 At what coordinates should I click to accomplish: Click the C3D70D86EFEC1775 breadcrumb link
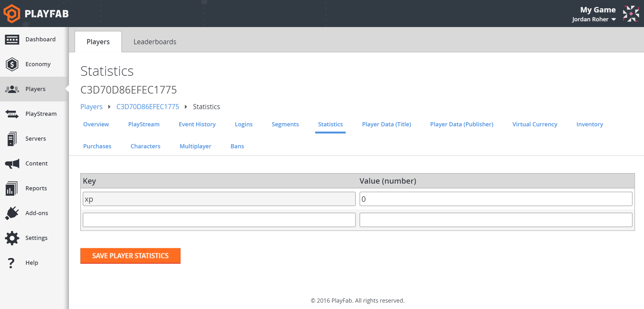click(x=148, y=107)
